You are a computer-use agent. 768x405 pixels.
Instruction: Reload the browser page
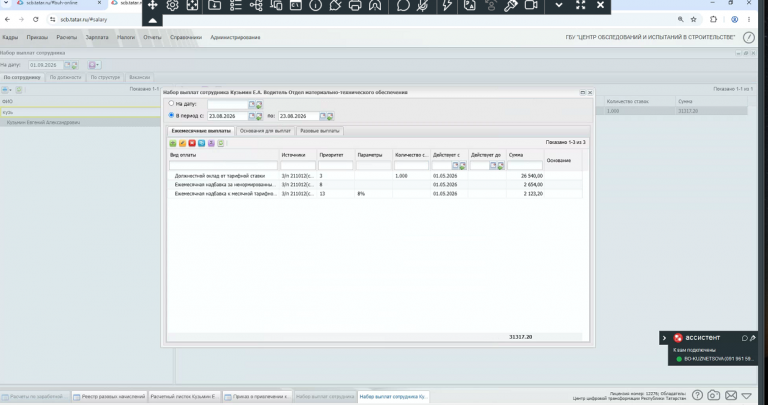click(35, 20)
